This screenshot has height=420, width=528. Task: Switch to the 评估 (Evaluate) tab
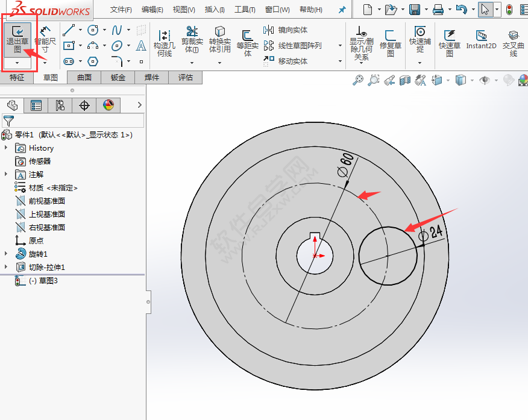pos(185,77)
